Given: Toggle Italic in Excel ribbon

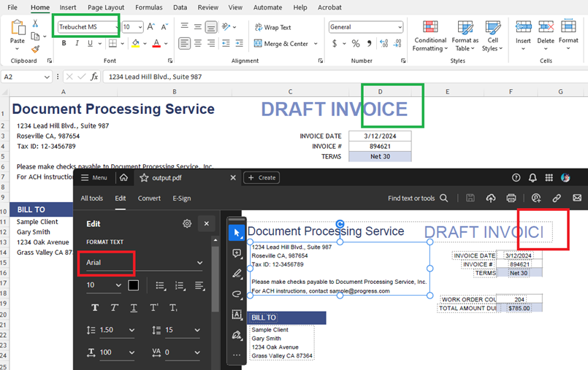Looking at the screenshot, I should 77,44.
